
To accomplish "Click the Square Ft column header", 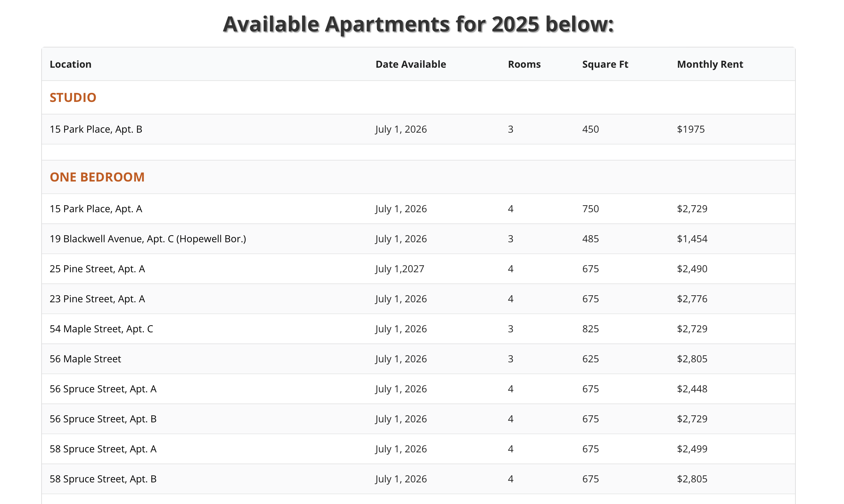I will [605, 64].
